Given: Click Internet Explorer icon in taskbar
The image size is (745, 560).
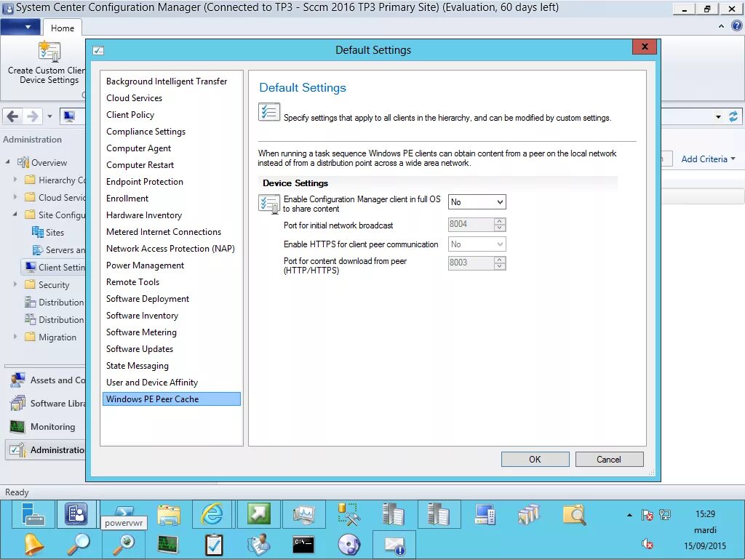Looking at the screenshot, I should 212,514.
